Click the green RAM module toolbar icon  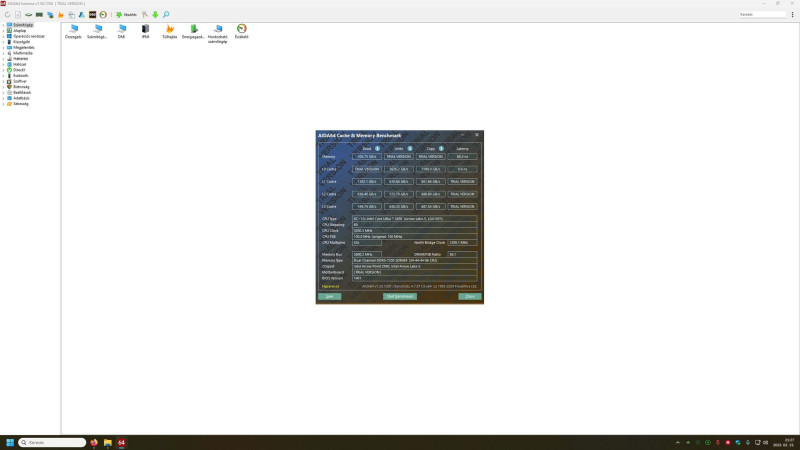pos(39,15)
